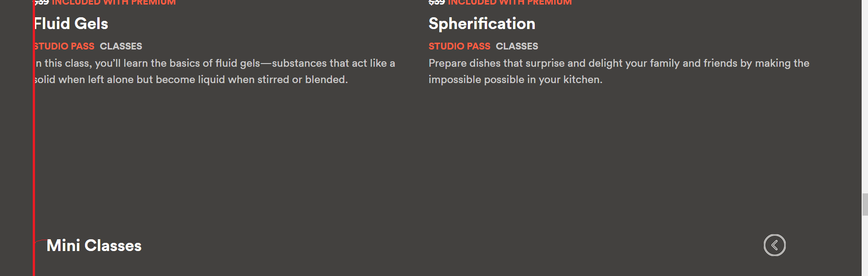This screenshot has height=276, width=868.
Task: Select Classes tag under Fluid Gels
Action: (121, 46)
